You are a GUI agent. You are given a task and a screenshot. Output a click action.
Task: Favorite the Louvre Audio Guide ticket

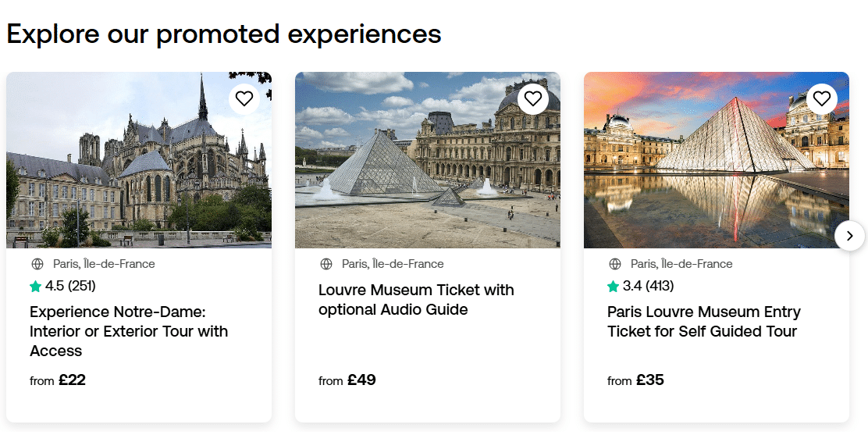(533, 98)
